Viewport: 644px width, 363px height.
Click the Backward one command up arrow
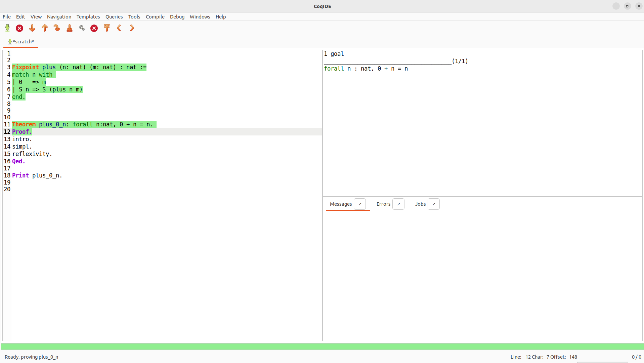coord(45,28)
